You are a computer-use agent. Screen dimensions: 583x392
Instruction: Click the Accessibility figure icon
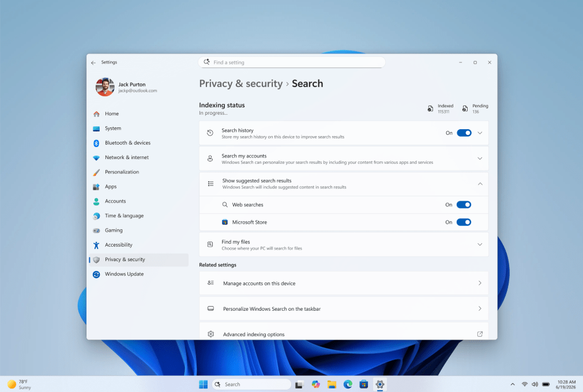click(x=96, y=245)
